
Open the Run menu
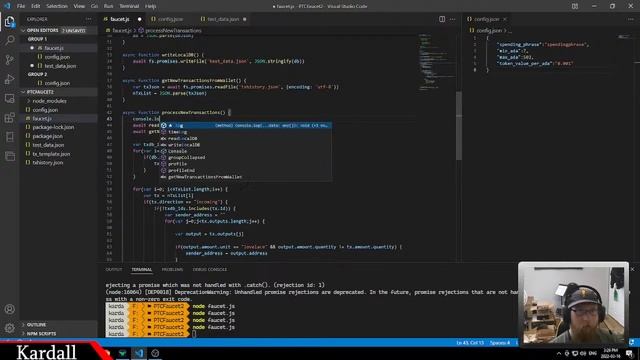[108, 6]
